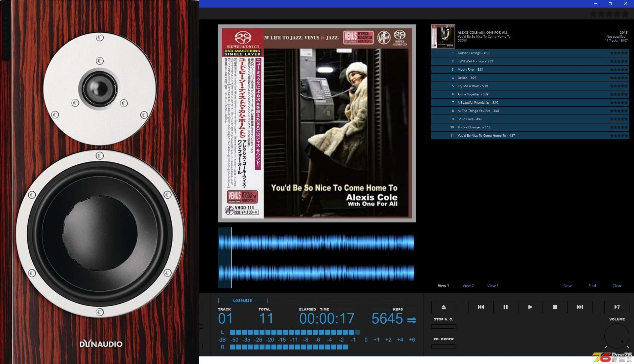Select track 2 I Will Wait For You
Screen dimensions: 634x364
(x=530, y=61)
